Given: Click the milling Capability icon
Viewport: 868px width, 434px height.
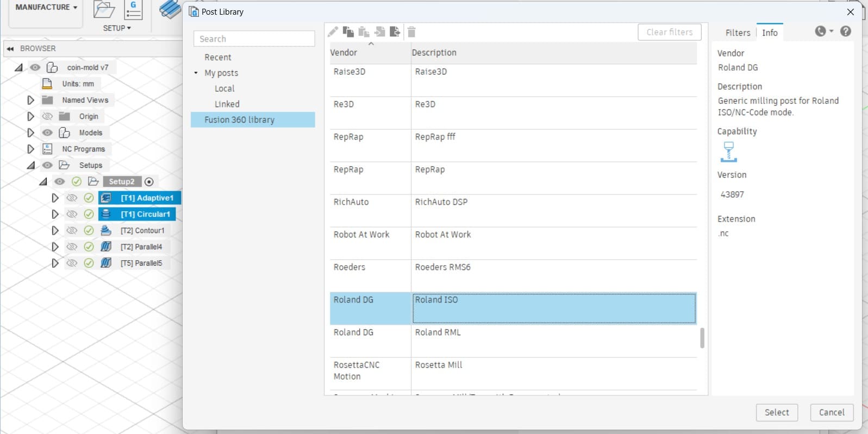Looking at the screenshot, I should coord(728,152).
